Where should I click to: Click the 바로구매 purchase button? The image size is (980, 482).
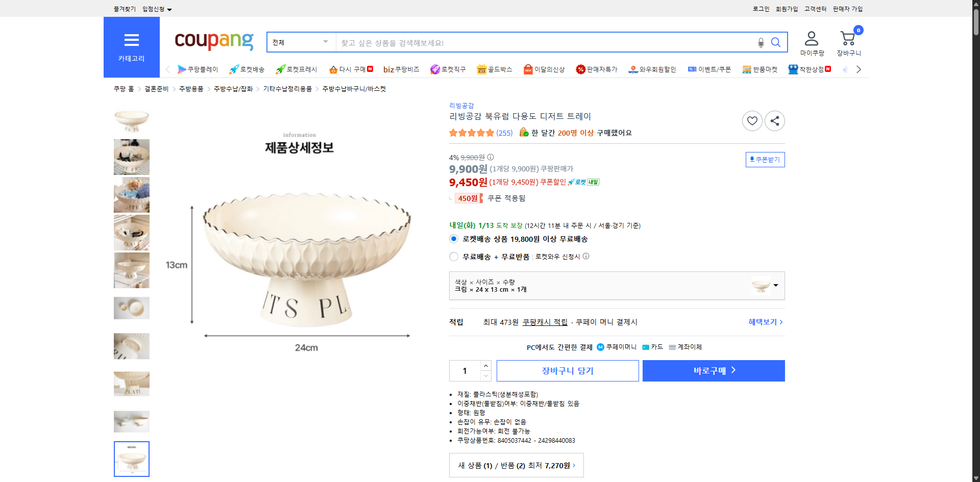[713, 371]
